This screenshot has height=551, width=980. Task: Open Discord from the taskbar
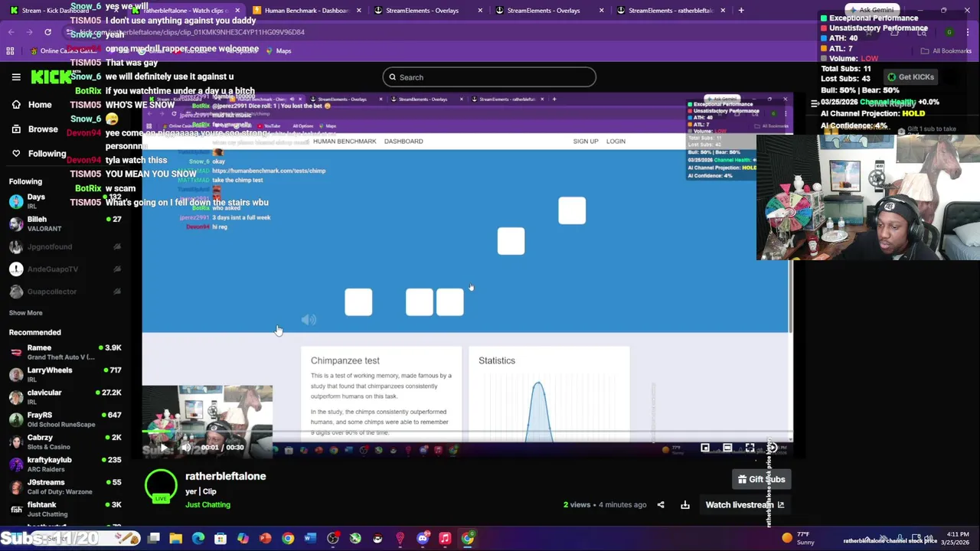(422, 539)
